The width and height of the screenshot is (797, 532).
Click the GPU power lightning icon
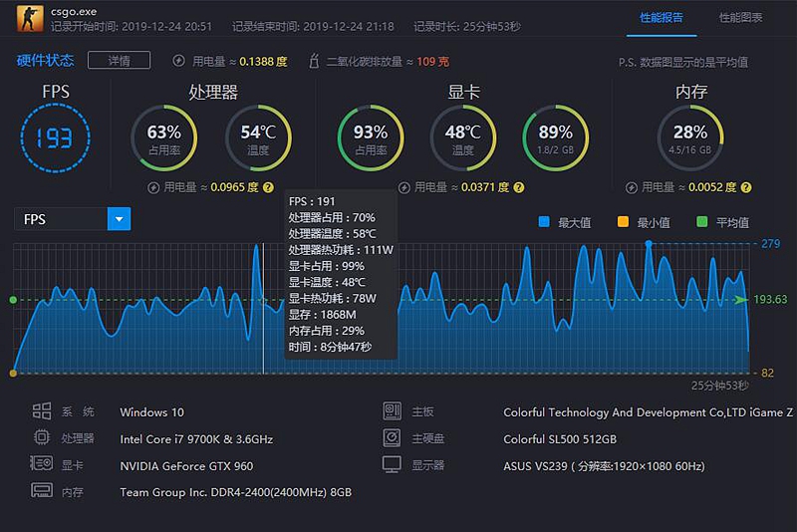click(x=404, y=187)
